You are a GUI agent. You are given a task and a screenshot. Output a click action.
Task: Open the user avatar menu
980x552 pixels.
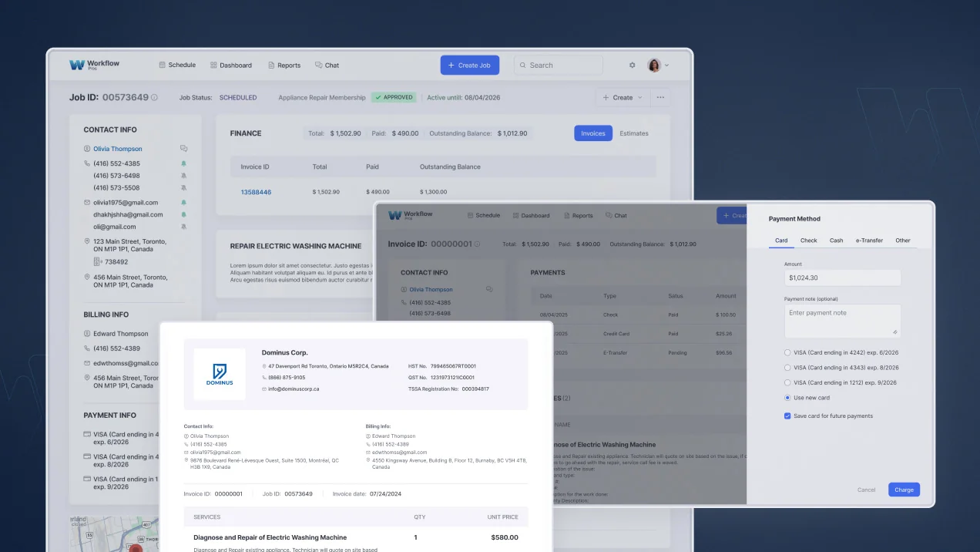point(658,66)
